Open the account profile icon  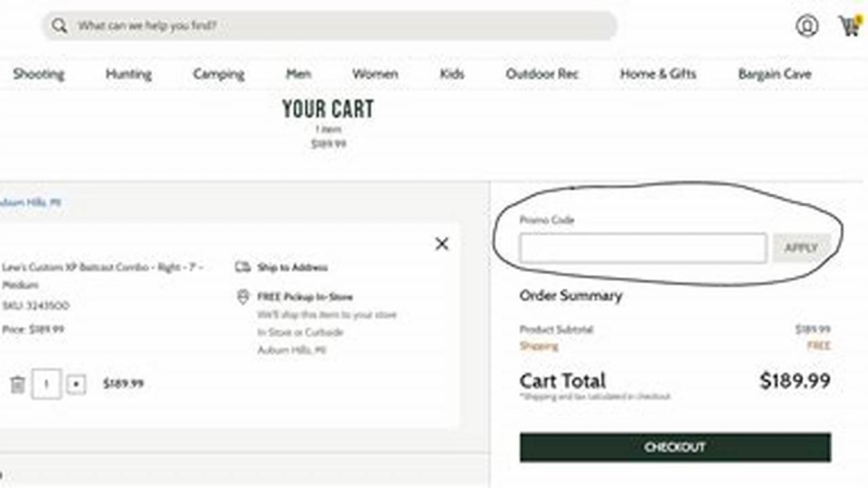(807, 26)
